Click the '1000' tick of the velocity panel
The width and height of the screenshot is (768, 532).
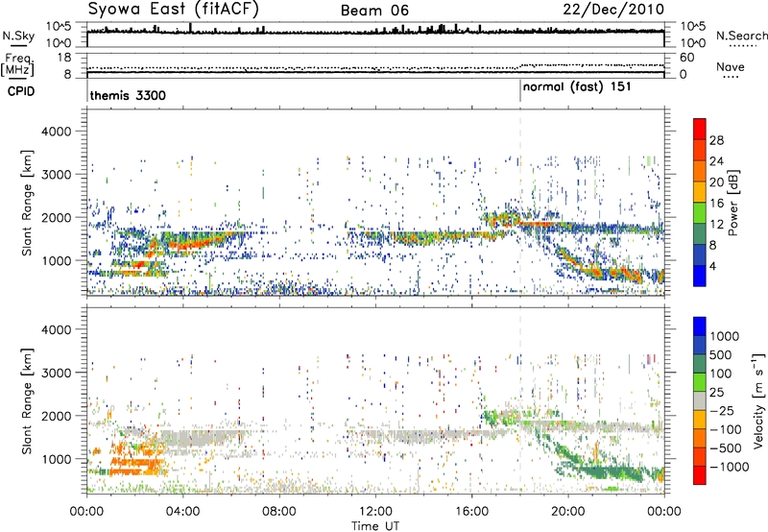(x=57, y=459)
